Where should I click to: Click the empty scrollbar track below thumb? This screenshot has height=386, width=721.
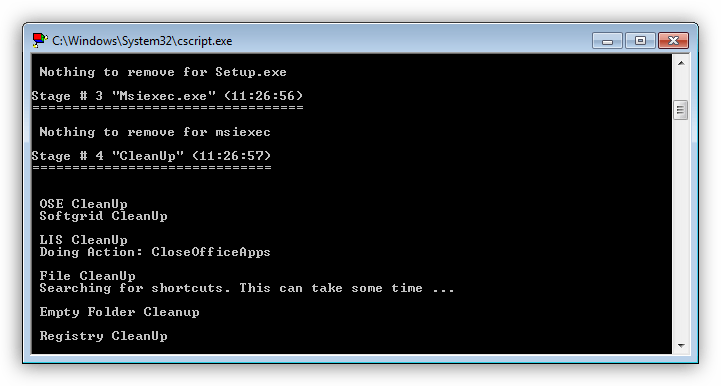(681, 229)
